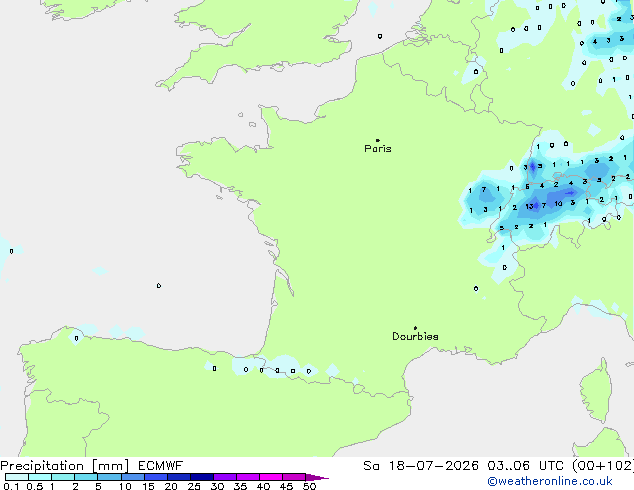The height and width of the screenshot is (490, 634).
Task: Click the 10–15 mm legend swatch
Action: (132, 477)
